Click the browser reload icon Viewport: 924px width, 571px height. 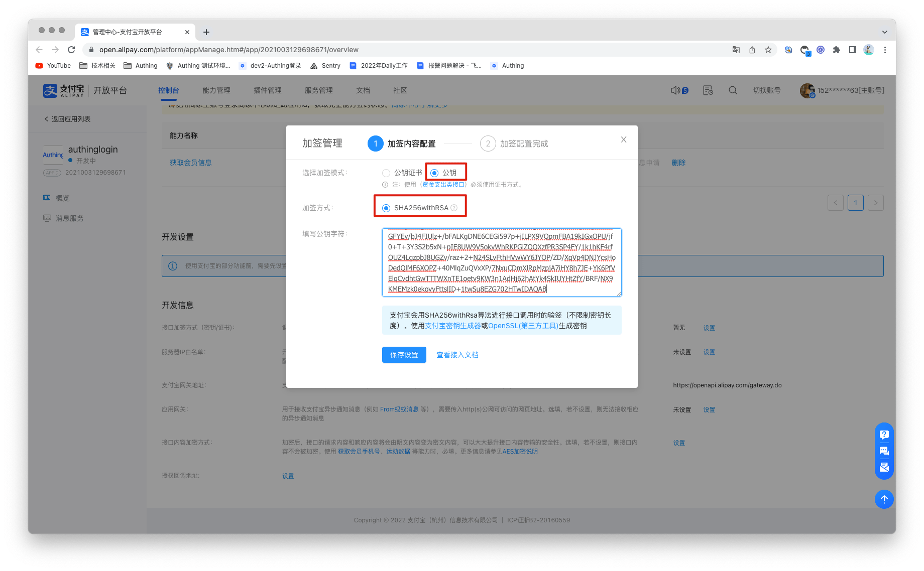[71, 50]
